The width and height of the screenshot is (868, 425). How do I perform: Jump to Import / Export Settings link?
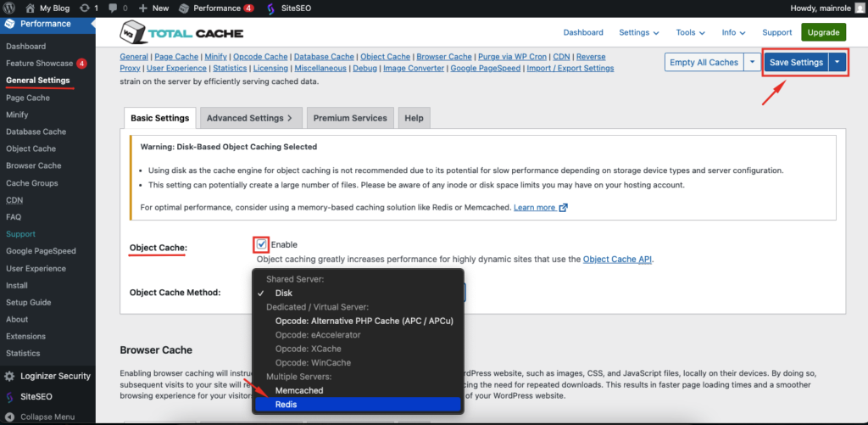(570, 68)
